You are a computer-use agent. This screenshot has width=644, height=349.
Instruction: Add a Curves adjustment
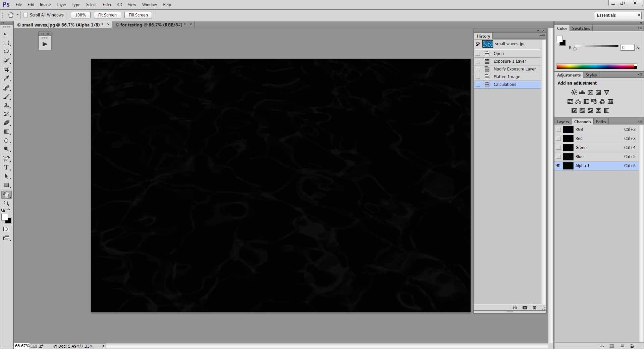[x=590, y=92]
